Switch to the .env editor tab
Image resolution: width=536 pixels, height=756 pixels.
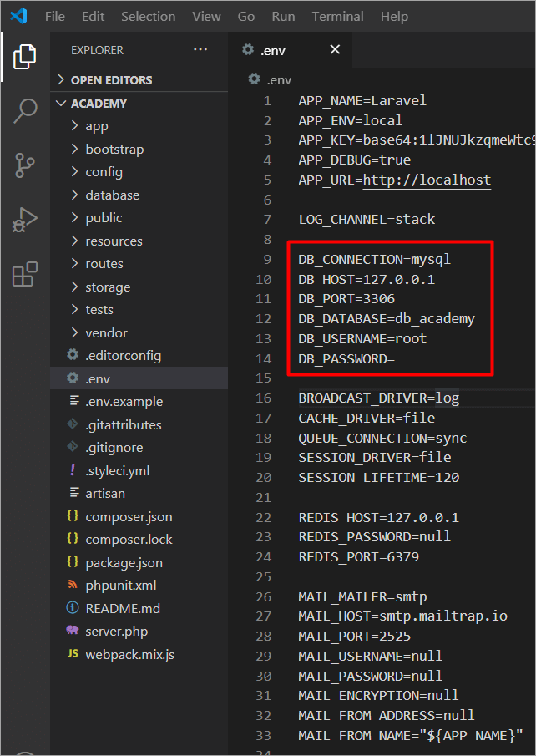click(x=291, y=49)
